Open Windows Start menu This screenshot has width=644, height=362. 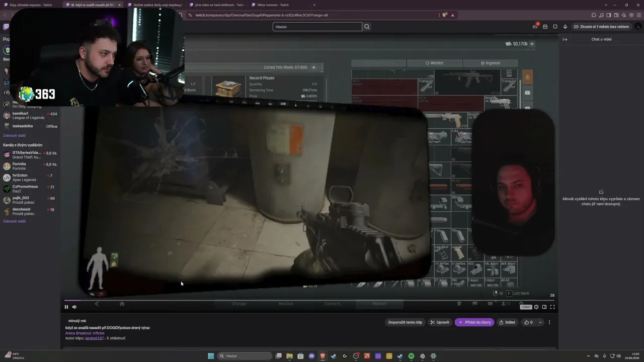(211, 356)
